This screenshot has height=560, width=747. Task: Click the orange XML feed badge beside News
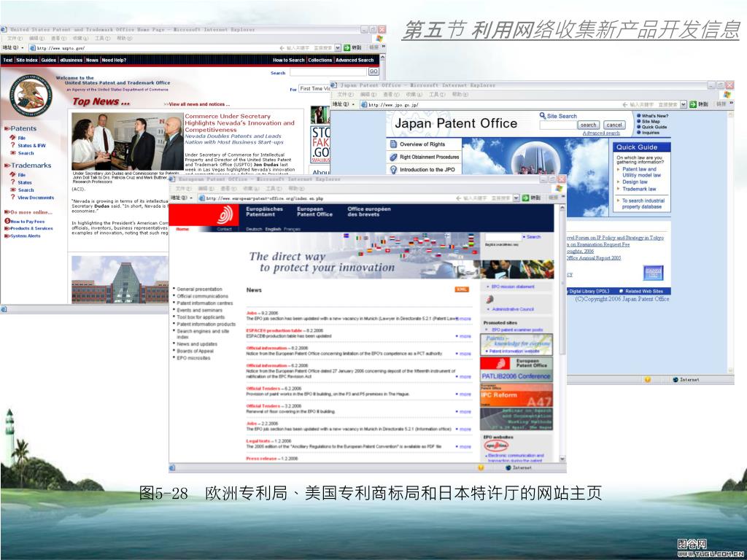[462, 289]
